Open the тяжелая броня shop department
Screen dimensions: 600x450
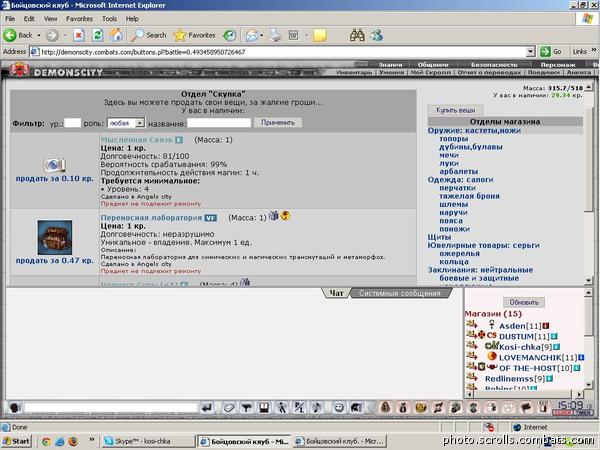click(x=469, y=196)
